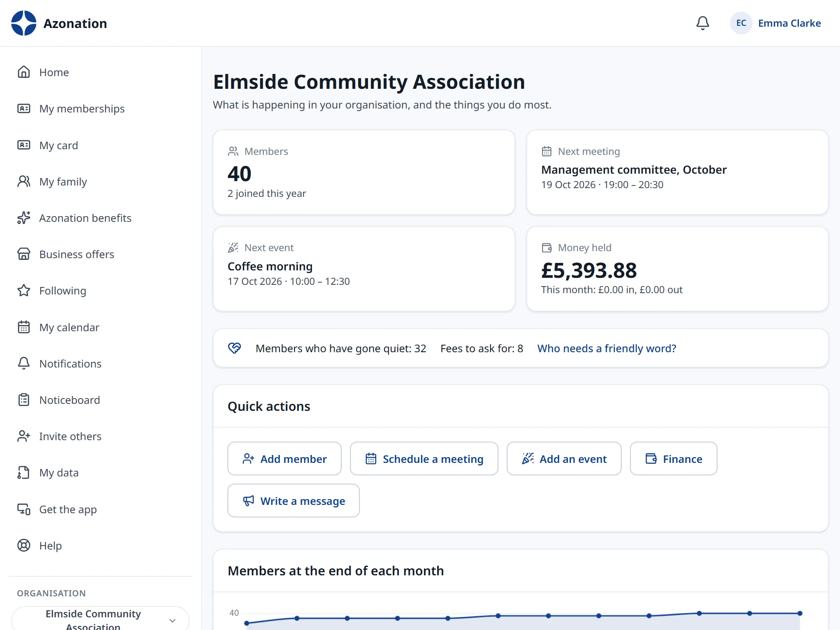Viewport: 840px width, 630px height.
Task: Open the Finance quick action
Action: point(674,458)
